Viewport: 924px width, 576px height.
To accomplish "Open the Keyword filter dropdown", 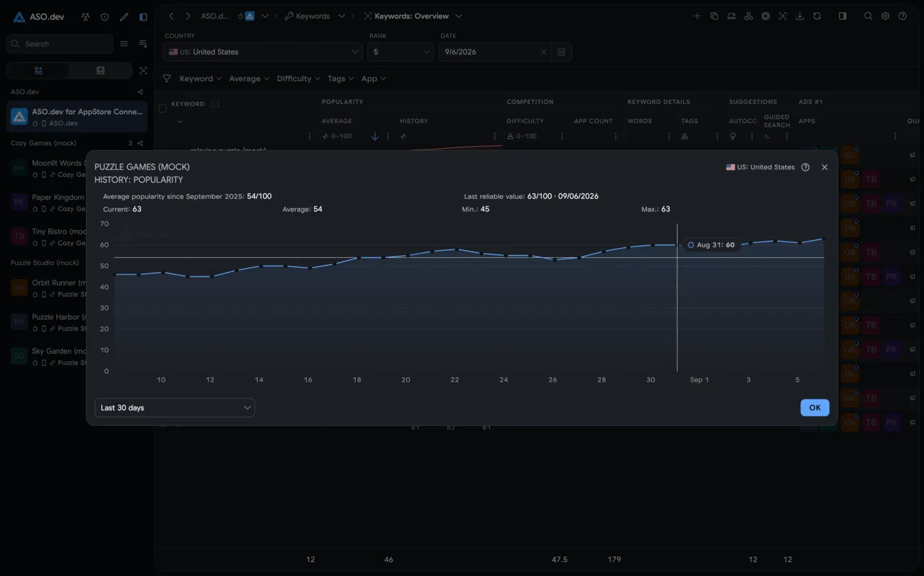I will click(200, 79).
